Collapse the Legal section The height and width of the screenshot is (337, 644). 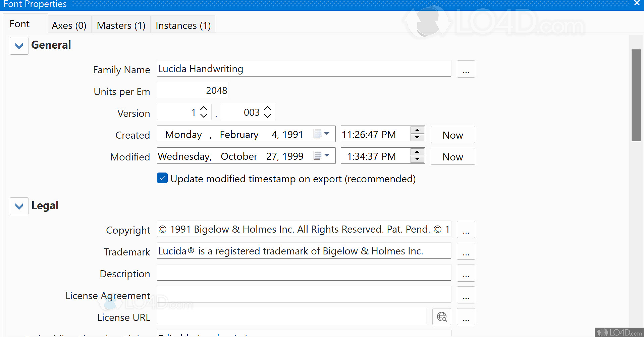19,206
